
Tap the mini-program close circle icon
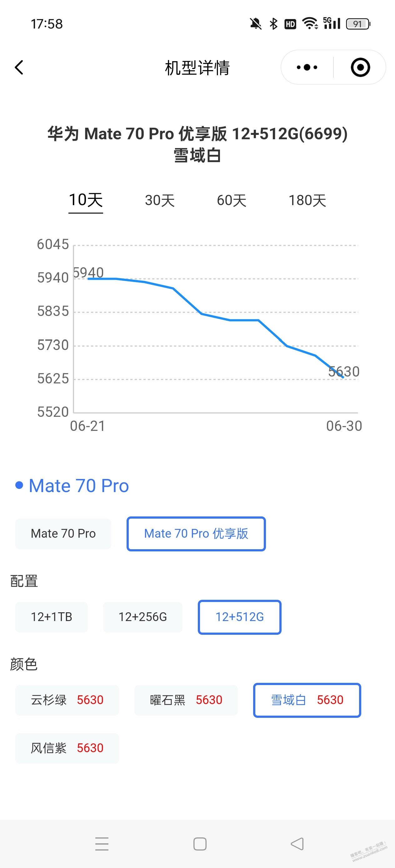pyautogui.click(x=360, y=67)
